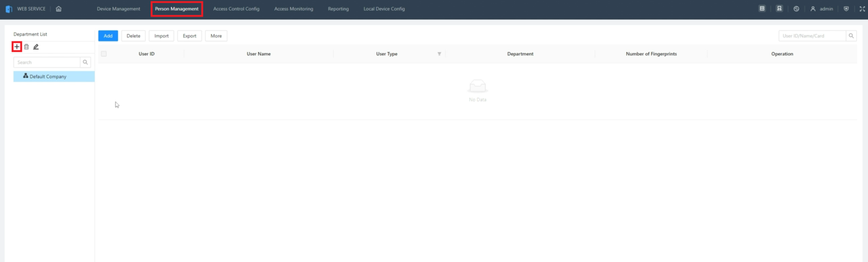Viewport: 868px width, 262px height.
Task: Click the department search magnifier icon
Action: [86, 62]
